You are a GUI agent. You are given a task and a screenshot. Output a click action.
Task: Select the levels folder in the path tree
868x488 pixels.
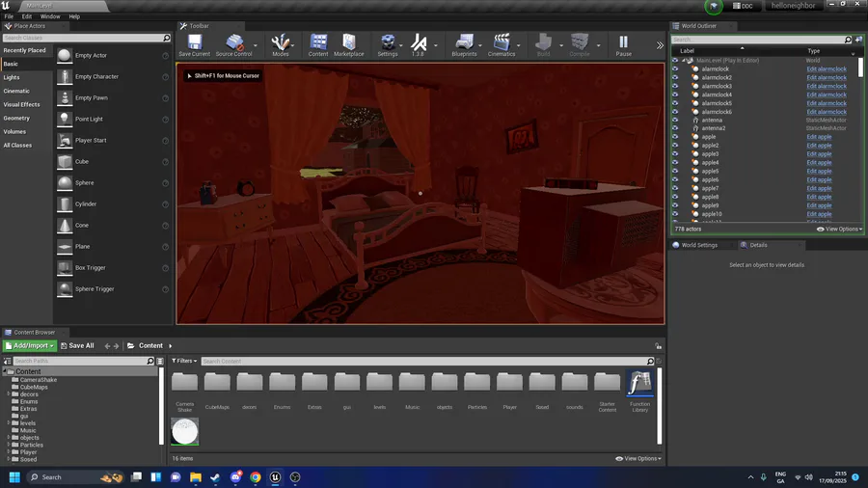(x=28, y=423)
